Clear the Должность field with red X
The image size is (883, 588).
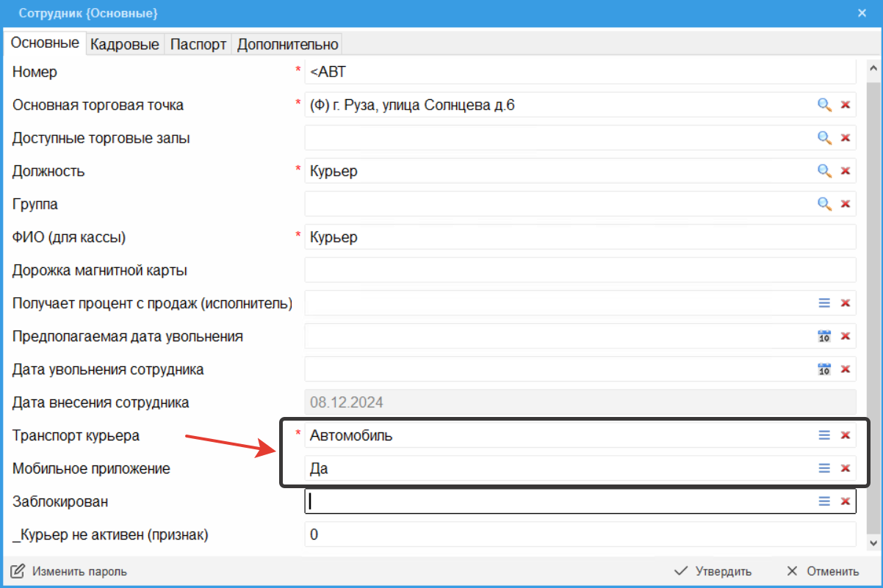click(x=845, y=171)
